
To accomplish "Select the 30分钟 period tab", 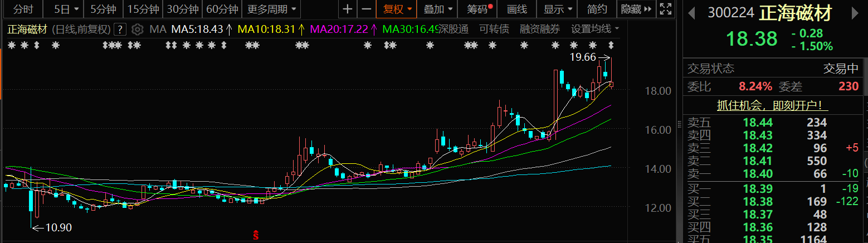I will click(183, 9).
